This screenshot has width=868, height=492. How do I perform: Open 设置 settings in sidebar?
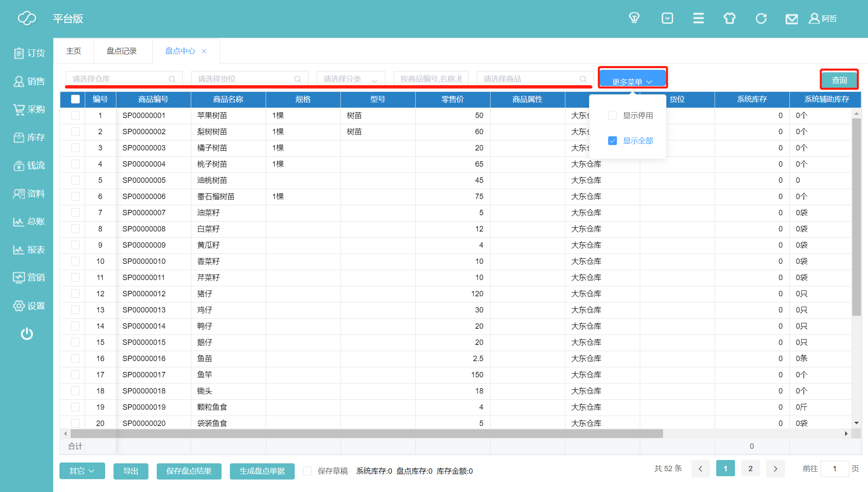click(x=29, y=306)
